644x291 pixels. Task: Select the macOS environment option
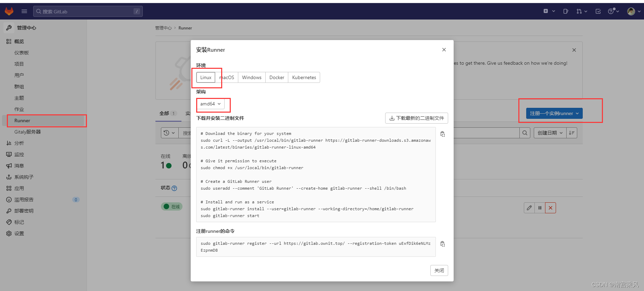[x=227, y=77]
